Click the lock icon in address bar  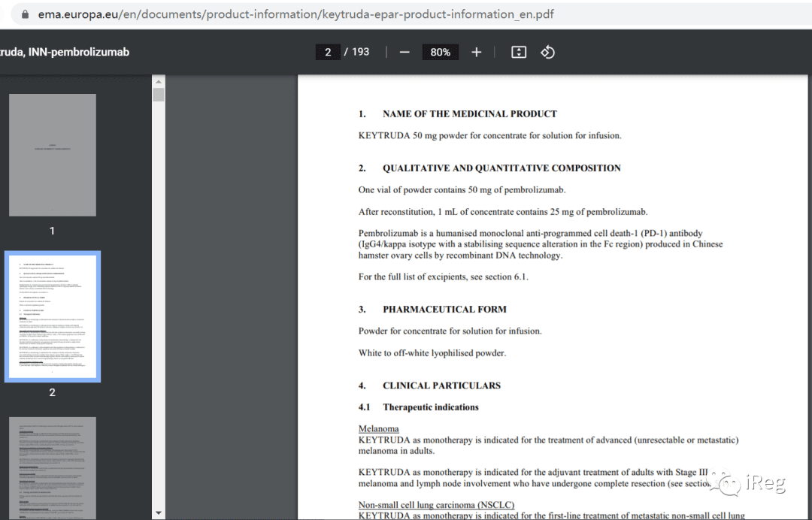click(25, 14)
